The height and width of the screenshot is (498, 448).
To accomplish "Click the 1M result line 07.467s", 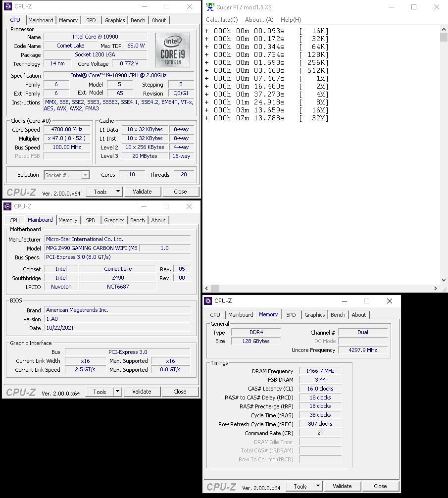I will 267,78.
